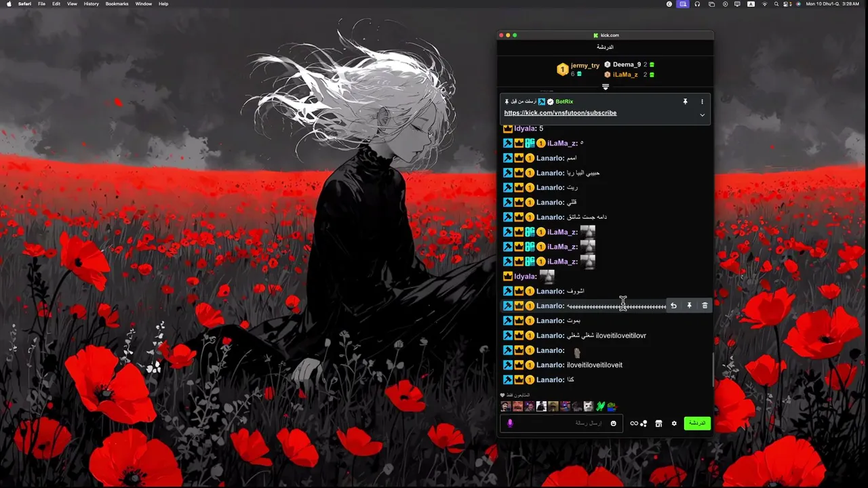Open the Window menu

click(144, 4)
